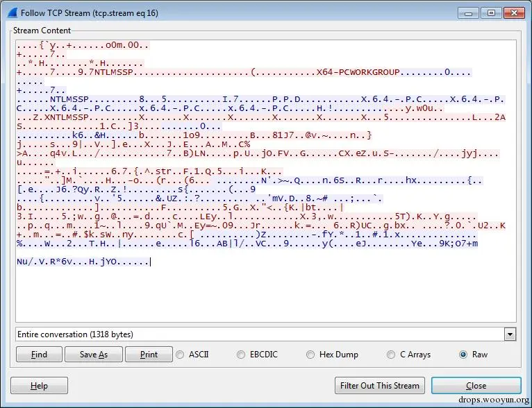Screen dimensions: 532x408
Task: Minimize the Follow TCP Stream window
Action: (469, 13)
